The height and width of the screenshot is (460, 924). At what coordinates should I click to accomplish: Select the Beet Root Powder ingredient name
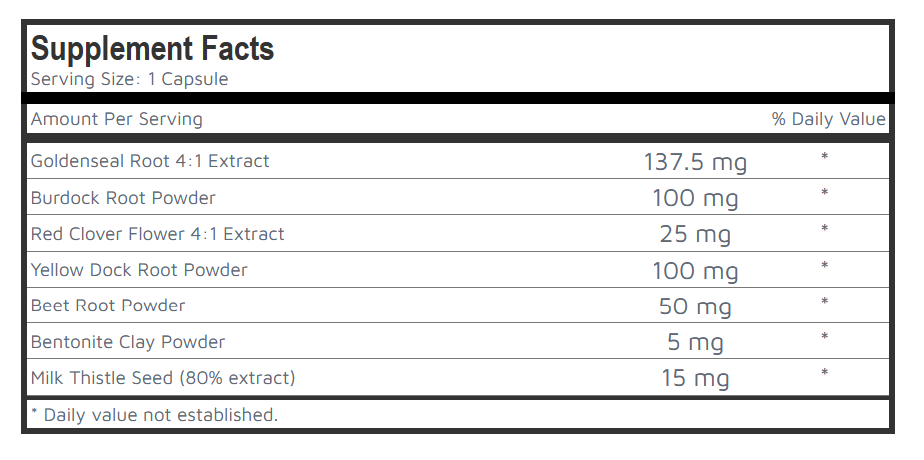click(x=108, y=305)
